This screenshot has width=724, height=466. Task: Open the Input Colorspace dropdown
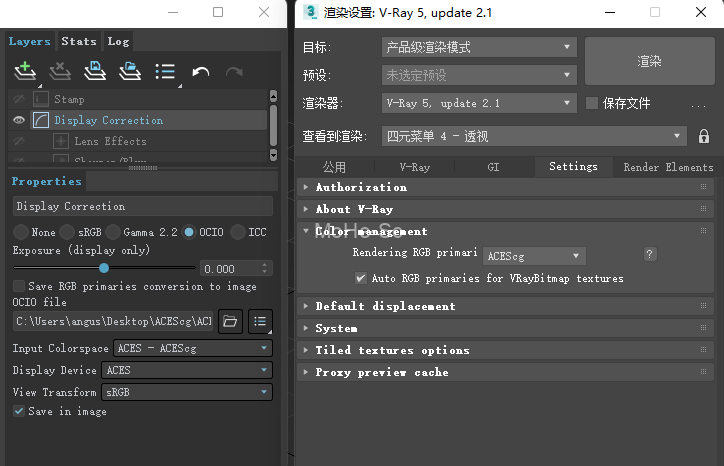tap(193, 348)
